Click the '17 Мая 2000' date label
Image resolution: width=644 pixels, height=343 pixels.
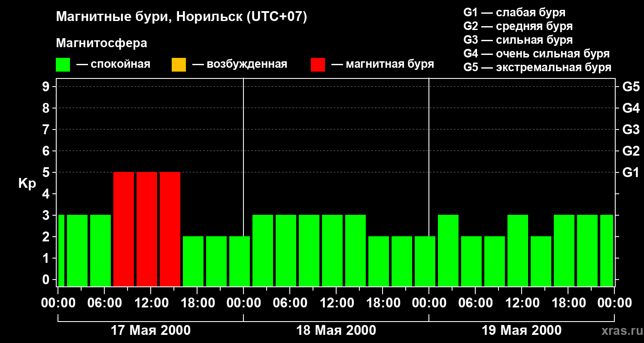151,331
